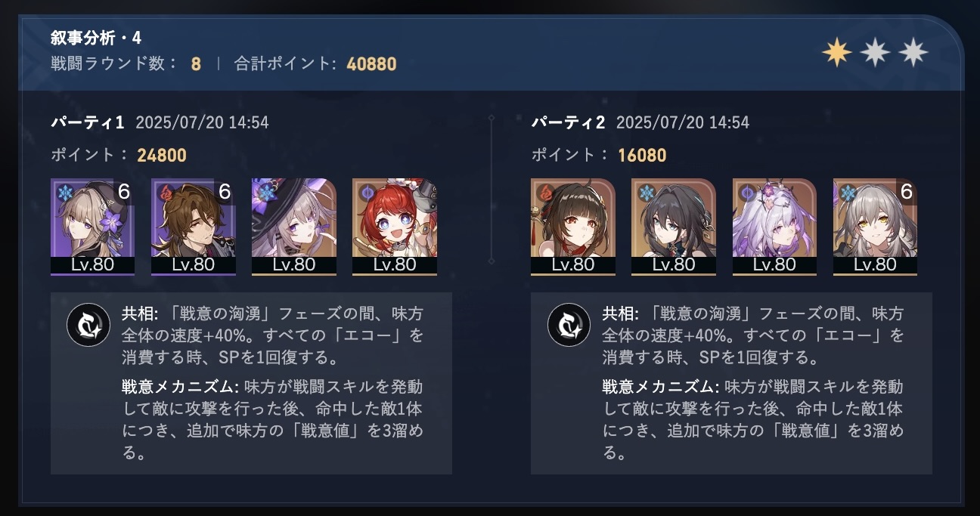Click the last silver star icon
This screenshot has height=516, width=980.
click(913, 52)
